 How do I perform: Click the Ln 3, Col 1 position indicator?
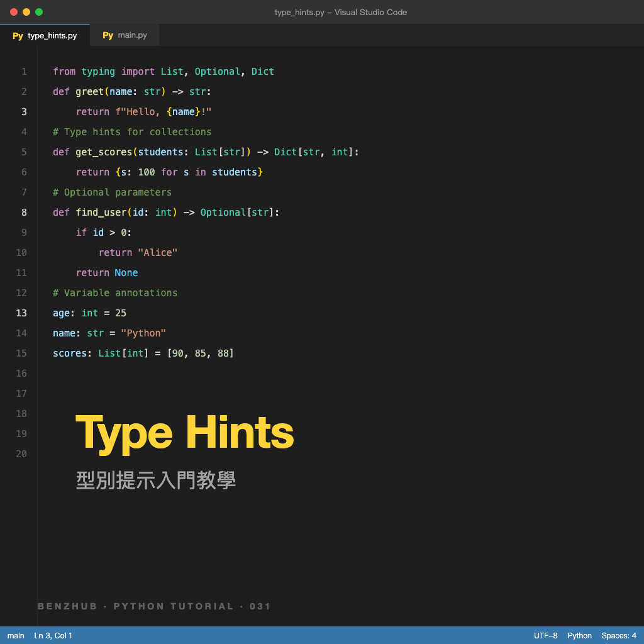click(x=53, y=636)
